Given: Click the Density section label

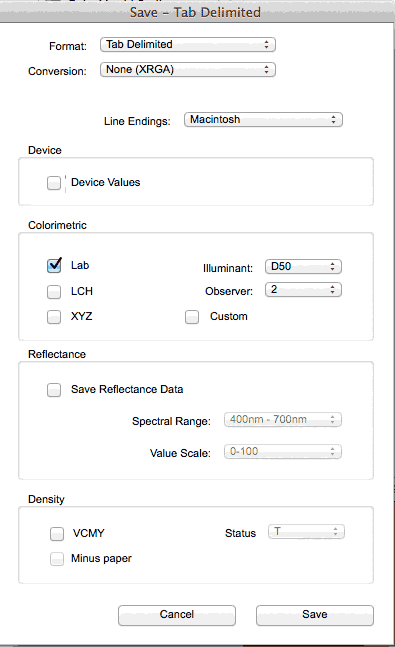Looking at the screenshot, I should [46, 500].
